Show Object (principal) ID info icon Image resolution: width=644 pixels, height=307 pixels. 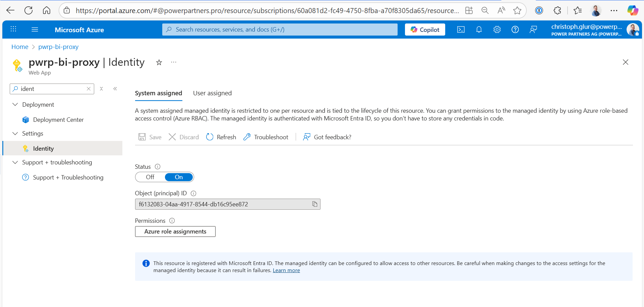[193, 193]
